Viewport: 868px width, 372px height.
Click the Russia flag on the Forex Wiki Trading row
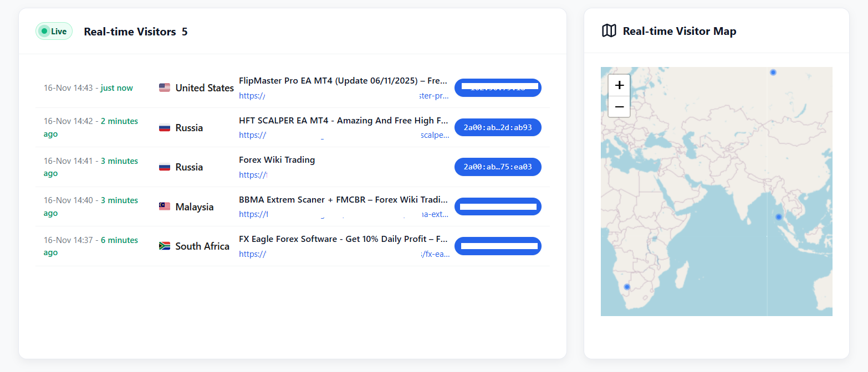click(165, 167)
